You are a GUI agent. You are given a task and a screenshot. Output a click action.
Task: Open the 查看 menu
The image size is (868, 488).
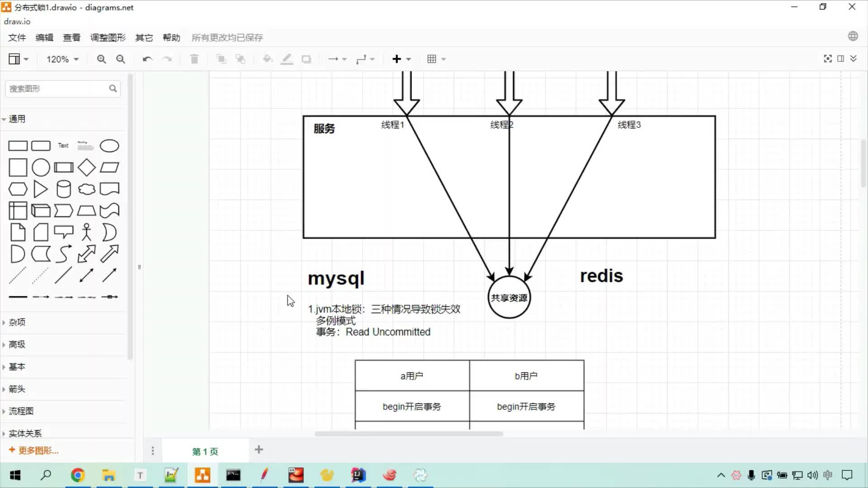tap(71, 38)
